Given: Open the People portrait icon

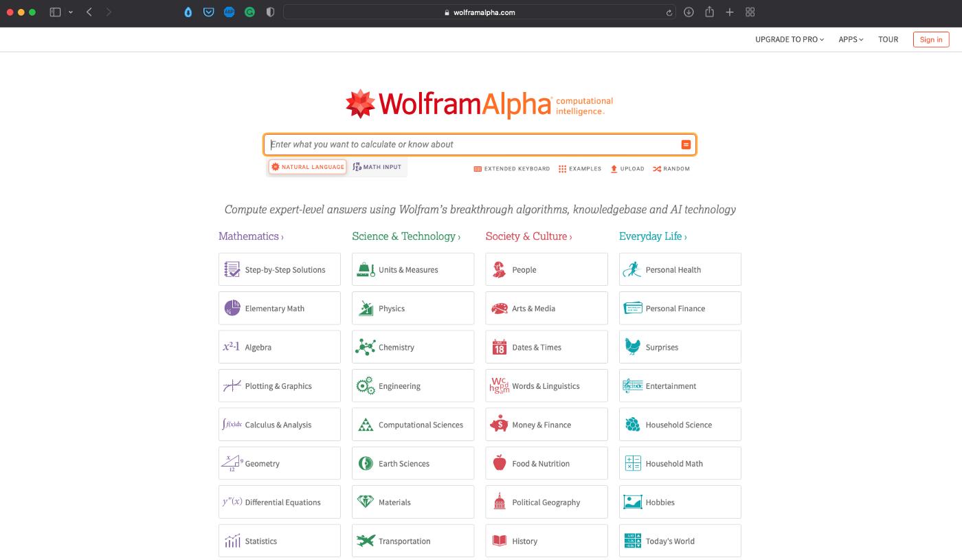Looking at the screenshot, I should [500, 269].
